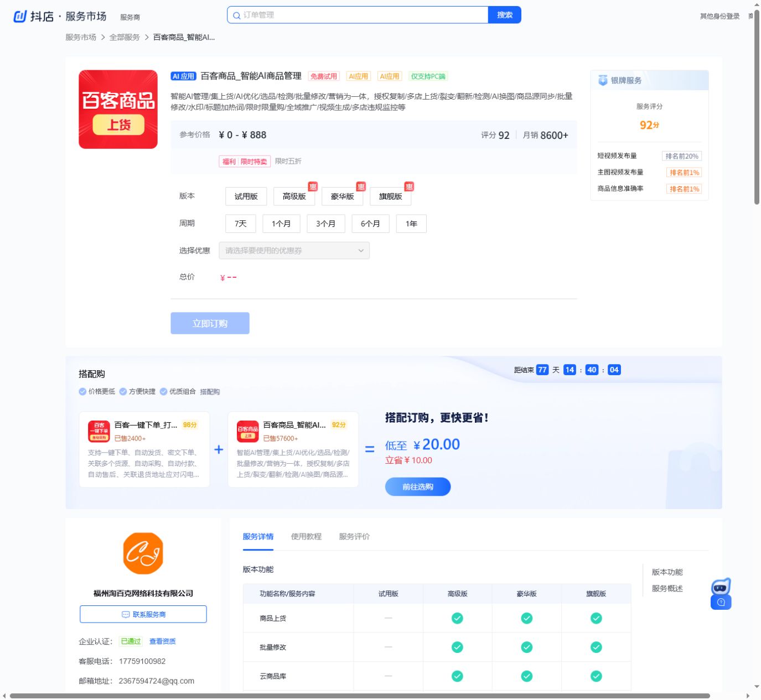Choose the 6个月 period option

pos(371,224)
